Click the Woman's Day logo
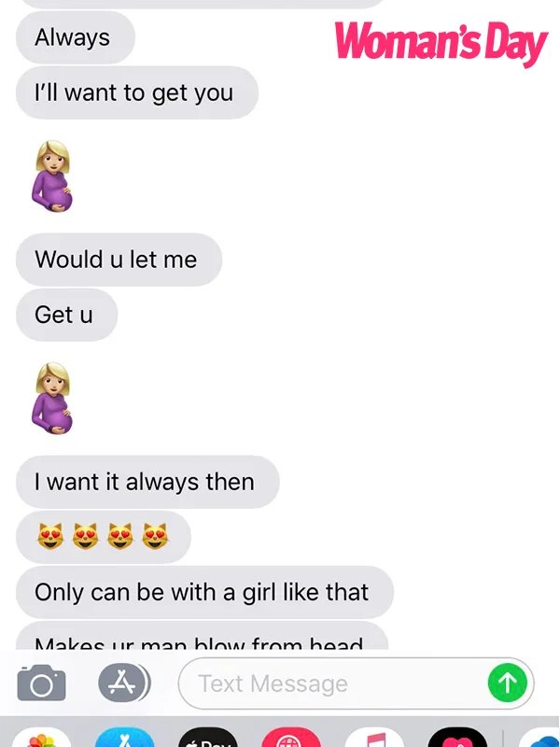The width and height of the screenshot is (560, 747). point(441,43)
